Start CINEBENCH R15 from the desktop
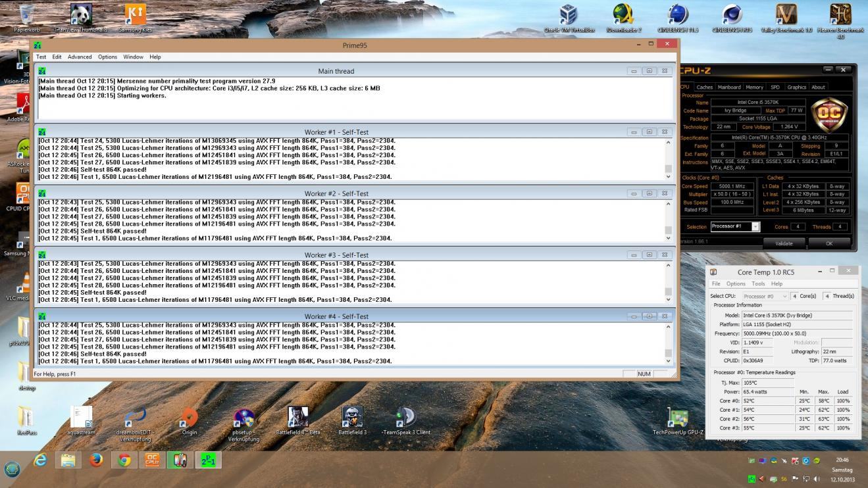Screen dimensions: 868x488 (x=732, y=17)
